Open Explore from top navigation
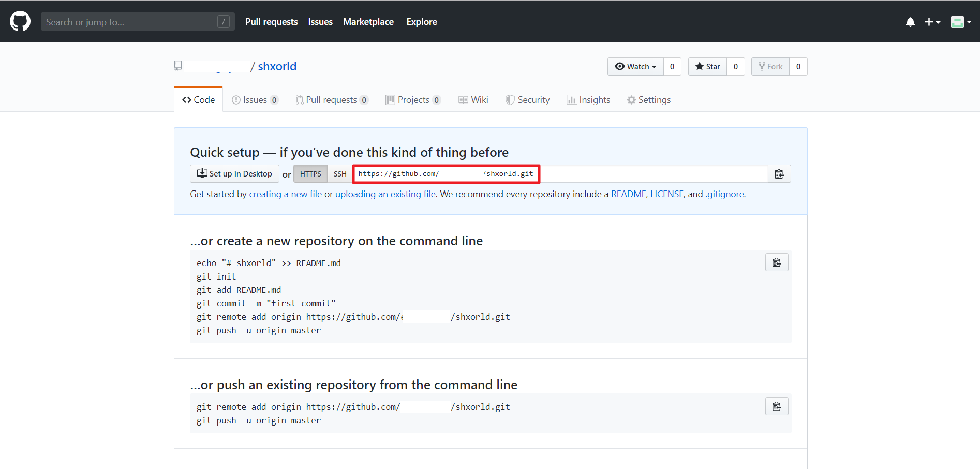 [x=422, y=22]
